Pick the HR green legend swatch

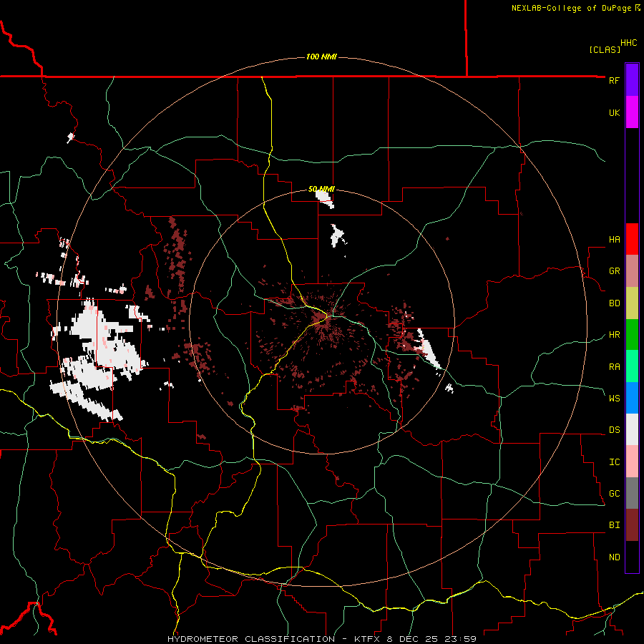coord(632,335)
